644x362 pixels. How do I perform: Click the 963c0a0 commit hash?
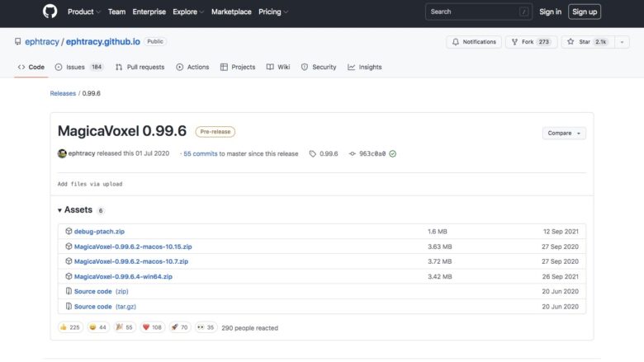pos(372,153)
